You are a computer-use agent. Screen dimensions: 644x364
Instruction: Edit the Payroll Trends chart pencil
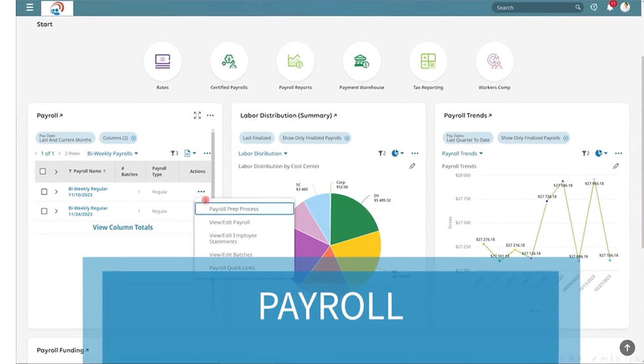(616, 166)
